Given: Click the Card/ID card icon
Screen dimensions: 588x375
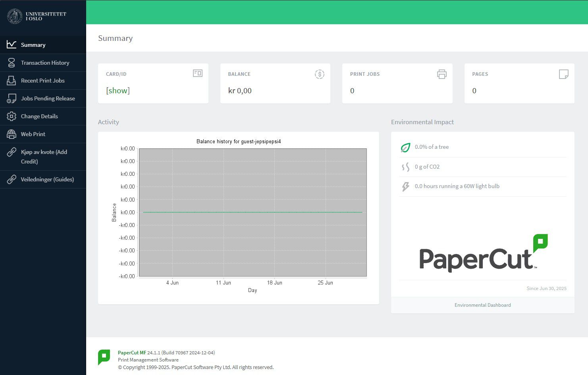Looking at the screenshot, I should (198, 73).
